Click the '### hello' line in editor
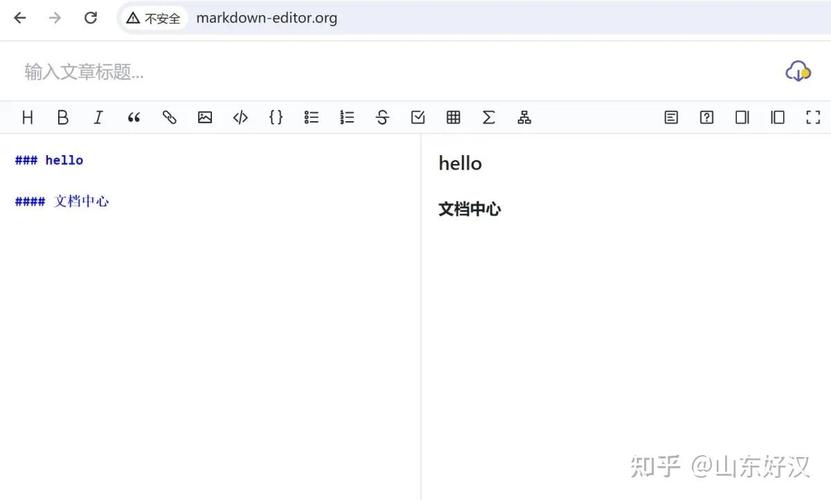The width and height of the screenshot is (831, 500). click(49, 160)
